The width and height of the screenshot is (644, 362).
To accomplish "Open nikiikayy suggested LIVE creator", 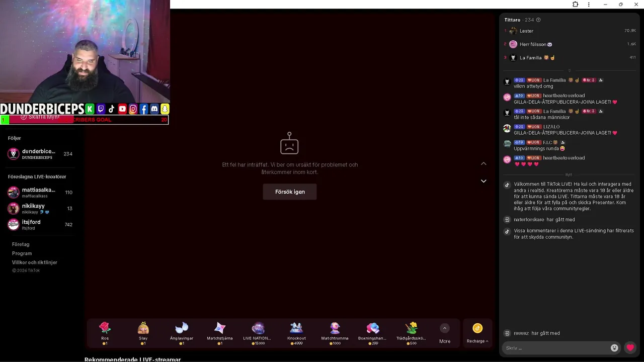I will tap(40, 209).
